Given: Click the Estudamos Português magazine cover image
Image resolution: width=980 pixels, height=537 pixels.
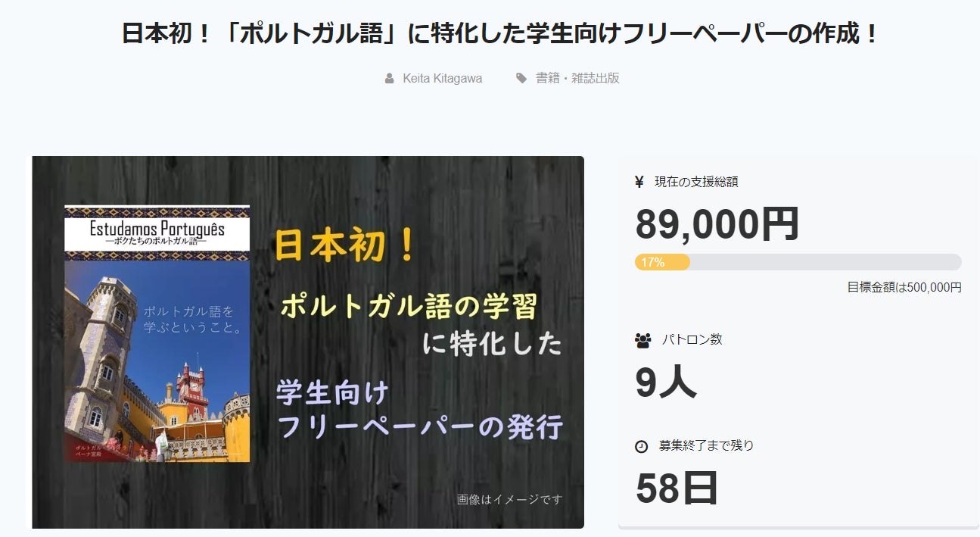Looking at the screenshot, I should point(157,333).
